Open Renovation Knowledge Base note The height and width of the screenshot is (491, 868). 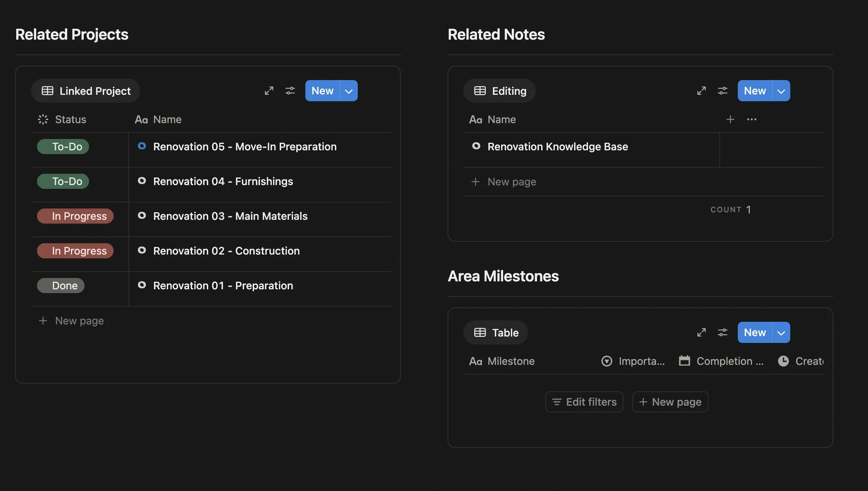pyautogui.click(x=558, y=147)
